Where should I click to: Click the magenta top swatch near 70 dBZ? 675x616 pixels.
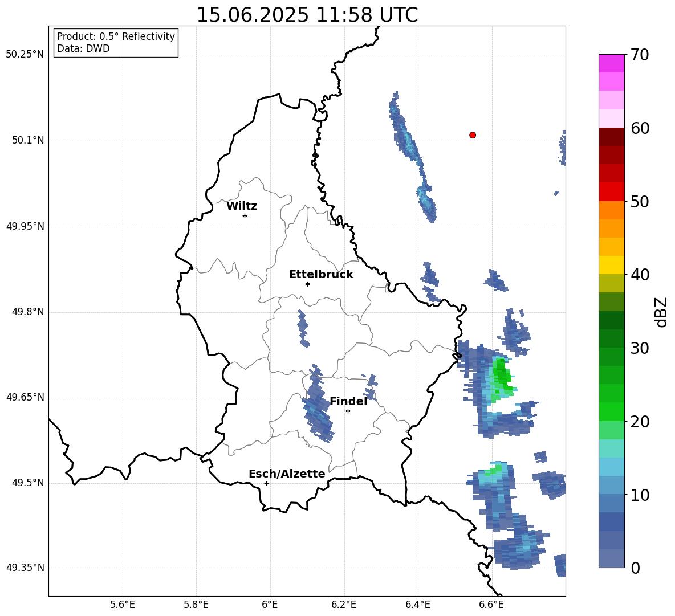point(611,63)
